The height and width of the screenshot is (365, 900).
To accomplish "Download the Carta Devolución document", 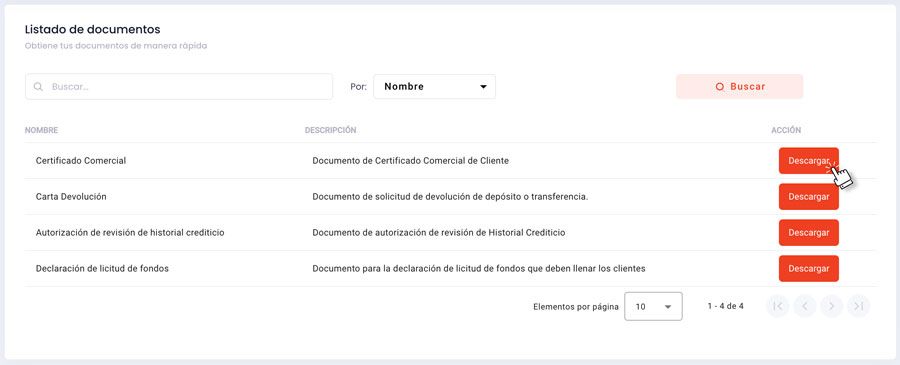I will tap(809, 197).
